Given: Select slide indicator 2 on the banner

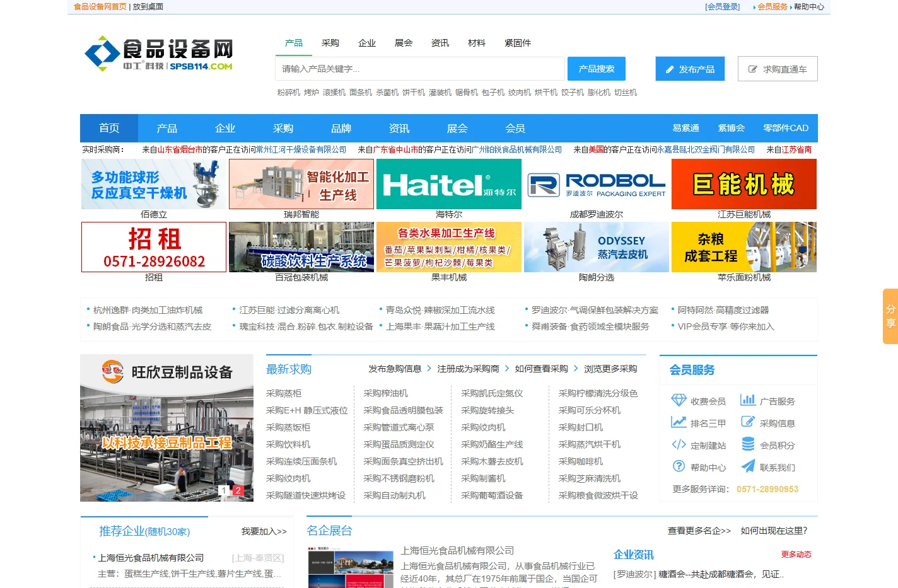Looking at the screenshot, I should coord(238,490).
